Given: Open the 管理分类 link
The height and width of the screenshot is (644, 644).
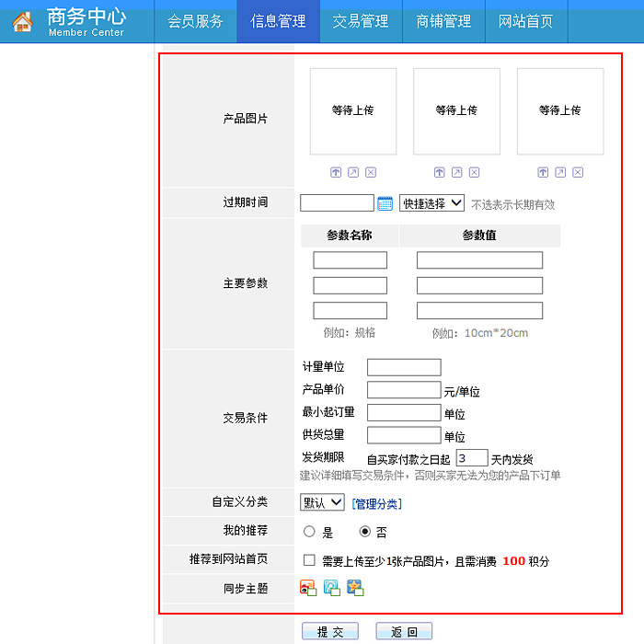Looking at the screenshot, I should pyautogui.click(x=376, y=503).
